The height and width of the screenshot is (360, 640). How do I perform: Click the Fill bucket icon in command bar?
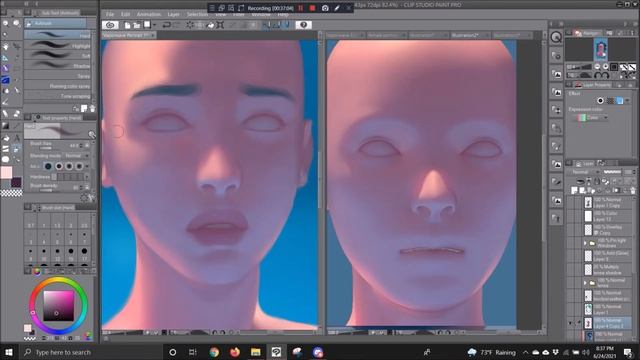[211, 25]
